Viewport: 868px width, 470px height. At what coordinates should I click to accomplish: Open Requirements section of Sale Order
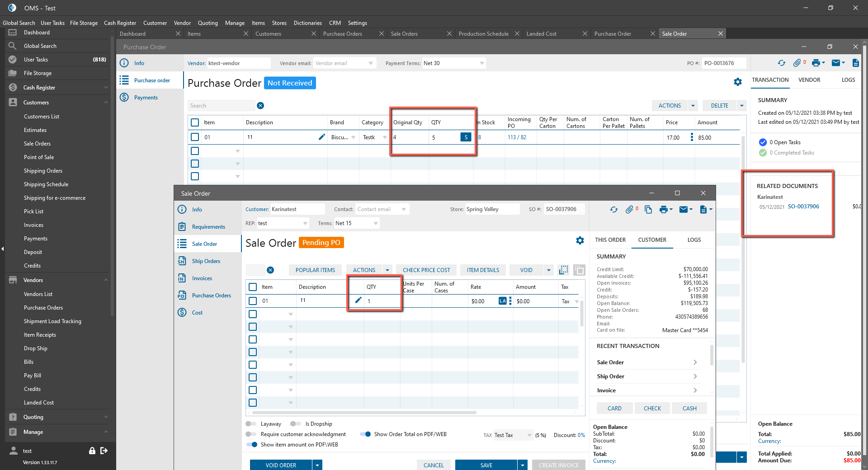pos(208,227)
